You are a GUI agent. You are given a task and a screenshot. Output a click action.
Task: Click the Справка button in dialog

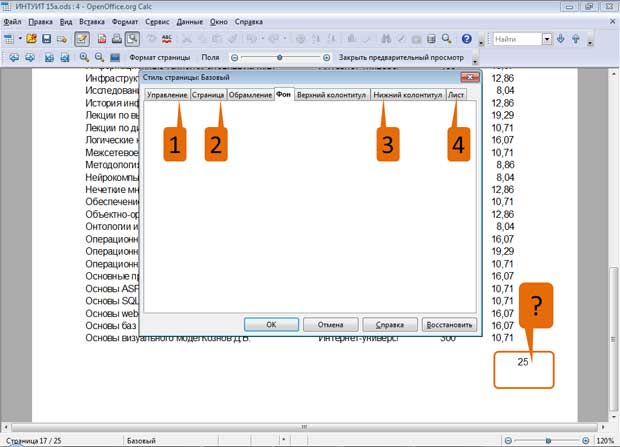390,325
